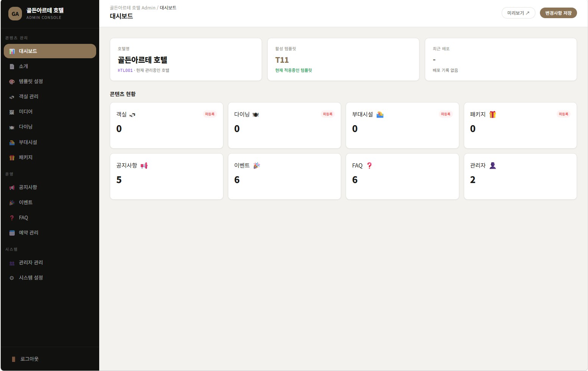Click the sidebar 이벤트 party icon
Screen dimensions: 588x371
(12, 203)
